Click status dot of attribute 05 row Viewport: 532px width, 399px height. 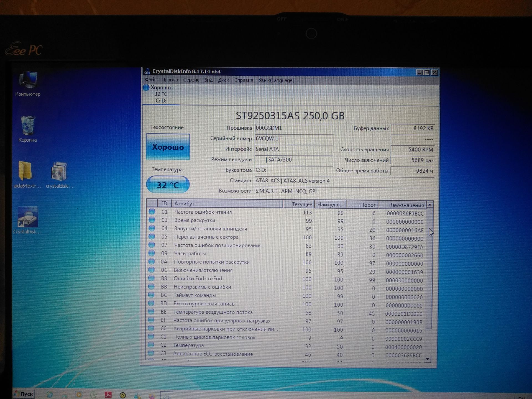tap(152, 236)
